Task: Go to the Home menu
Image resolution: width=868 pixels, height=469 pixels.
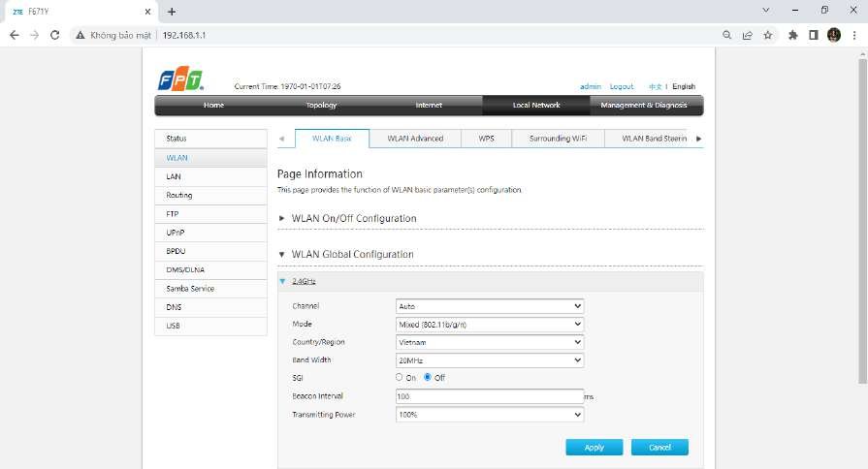Action: click(213, 105)
